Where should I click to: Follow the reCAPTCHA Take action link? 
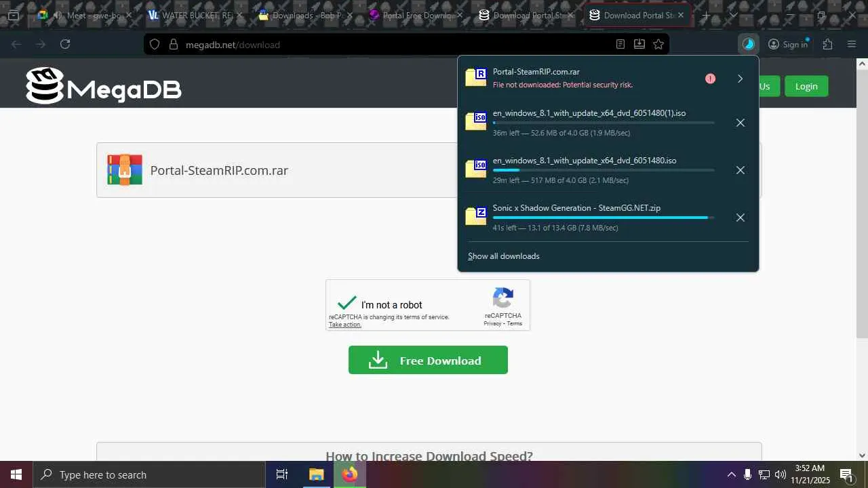point(345,325)
